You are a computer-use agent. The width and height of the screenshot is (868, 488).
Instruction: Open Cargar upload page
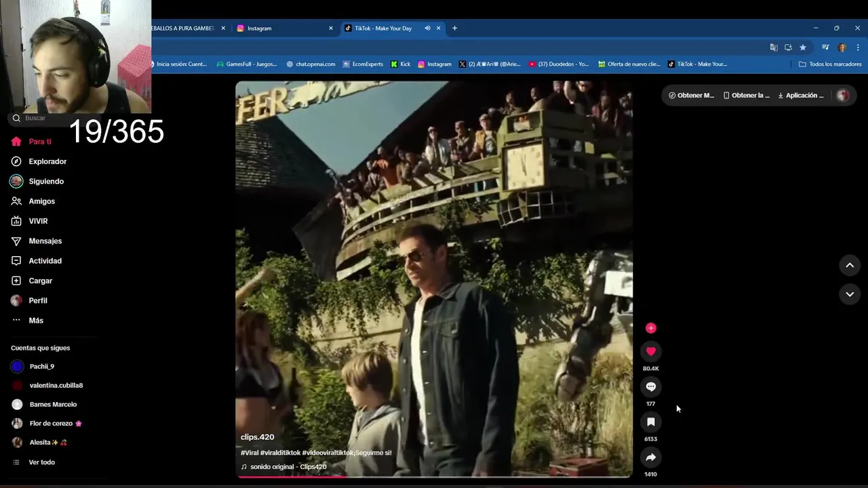click(32, 281)
